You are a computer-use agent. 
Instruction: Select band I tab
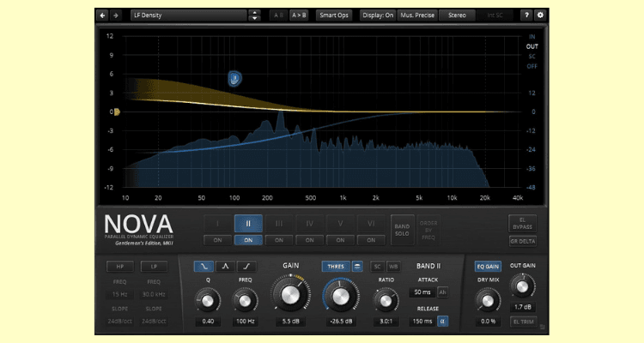[217, 224]
